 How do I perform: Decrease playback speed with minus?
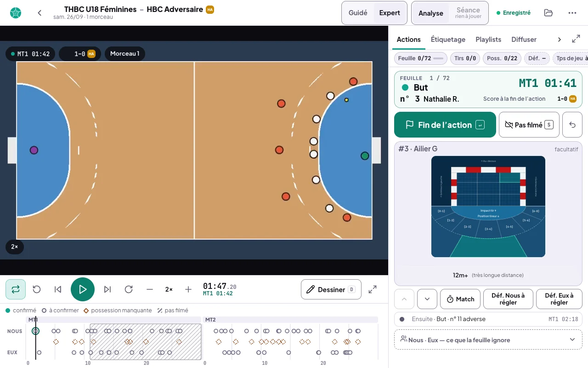[x=150, y=289]
